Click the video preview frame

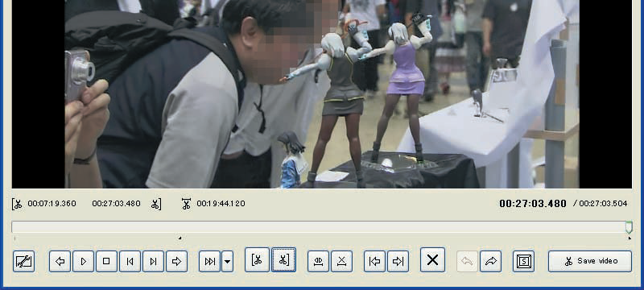coord(321,94)
